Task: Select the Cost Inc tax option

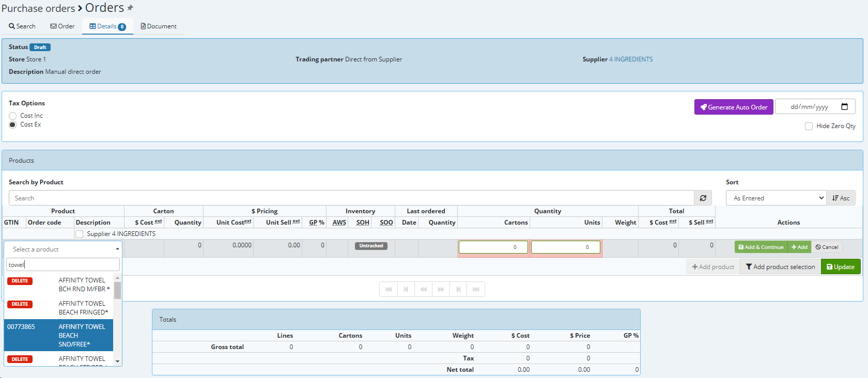Action: [13, 116]
